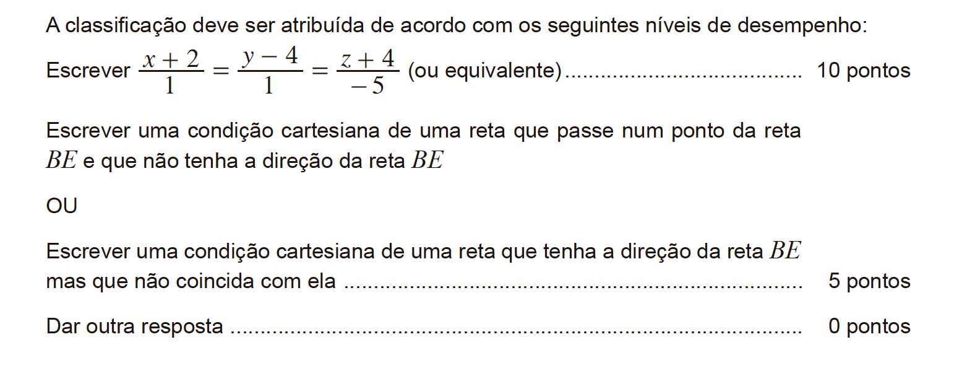The width and height of the screenshot is (980, 368).
Task: Click the "0 pontos" score
Action: (869, 326)
